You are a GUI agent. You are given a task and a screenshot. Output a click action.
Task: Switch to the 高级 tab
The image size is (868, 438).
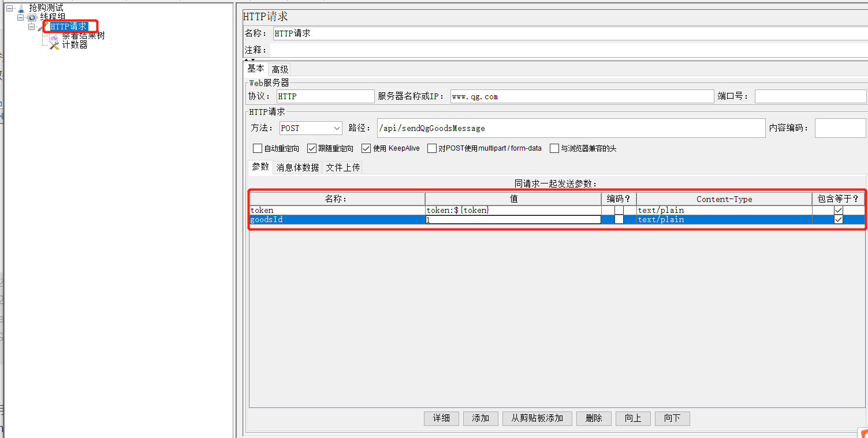click(280, 69)
